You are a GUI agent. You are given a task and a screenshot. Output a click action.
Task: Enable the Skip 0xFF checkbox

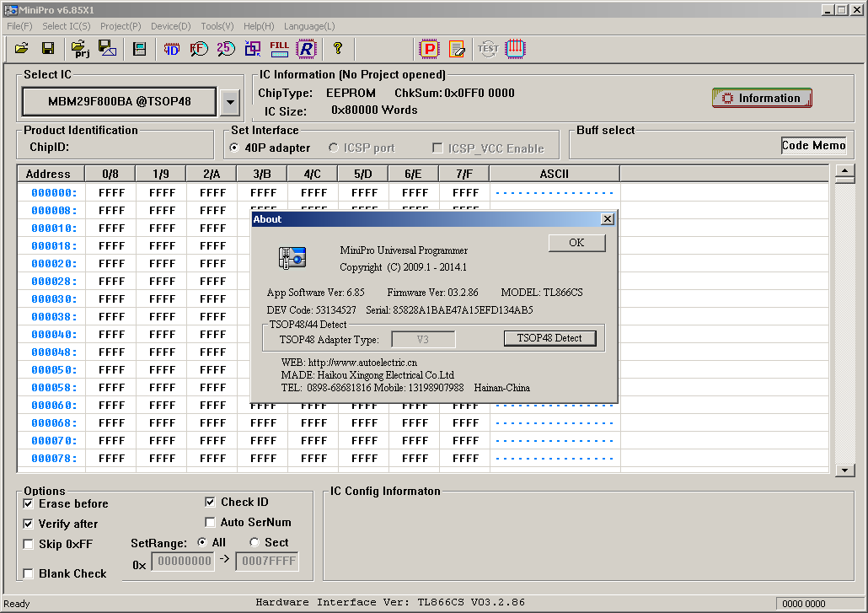coord(29,545)
